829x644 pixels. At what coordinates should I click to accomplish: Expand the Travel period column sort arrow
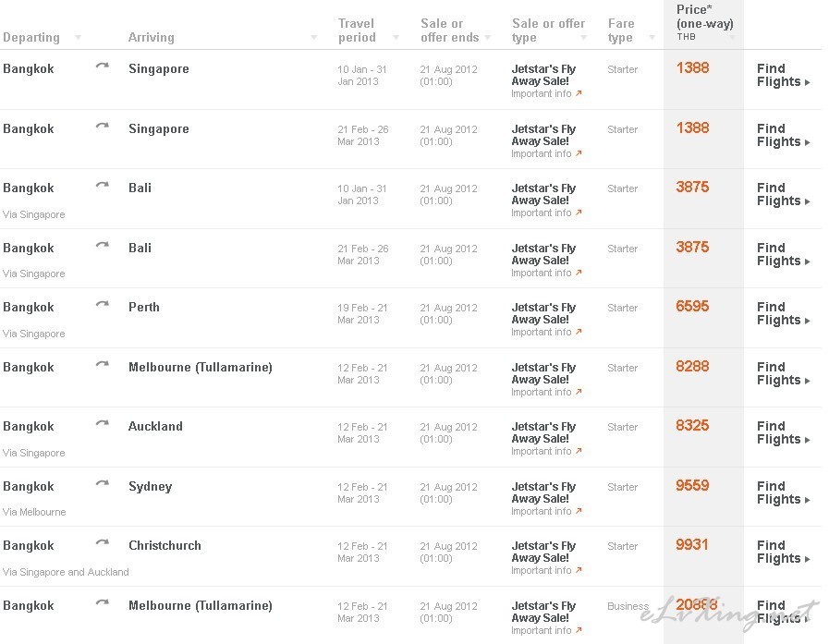point(396,38)
